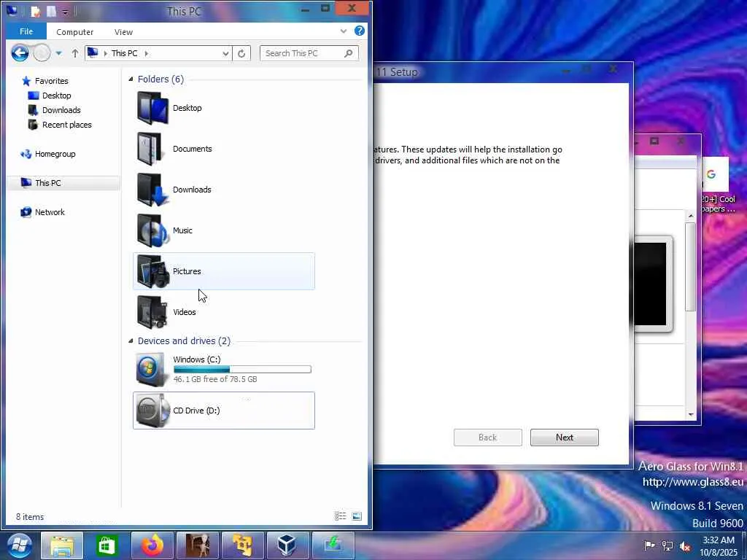Viewport: 747px width, 560px height.
Task: Select the Music folder icon
Action: [152, 231]
